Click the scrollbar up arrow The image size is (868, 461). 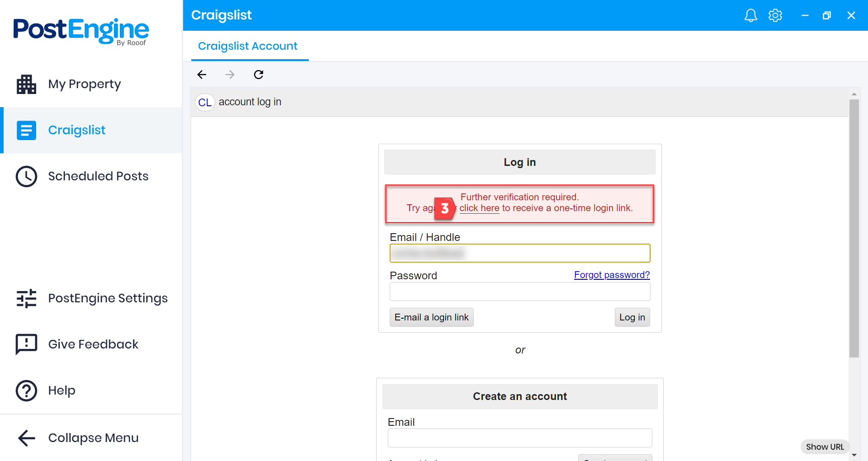[x=854, y=94]
